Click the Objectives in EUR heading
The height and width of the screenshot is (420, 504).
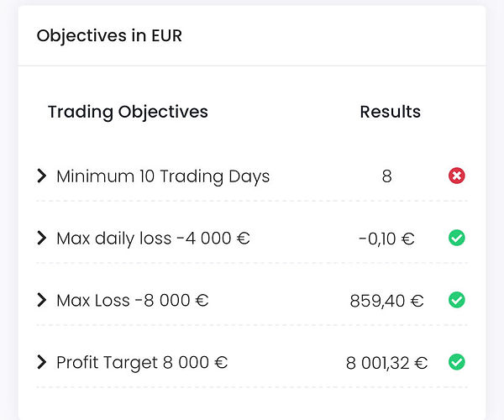pos(109,35)
